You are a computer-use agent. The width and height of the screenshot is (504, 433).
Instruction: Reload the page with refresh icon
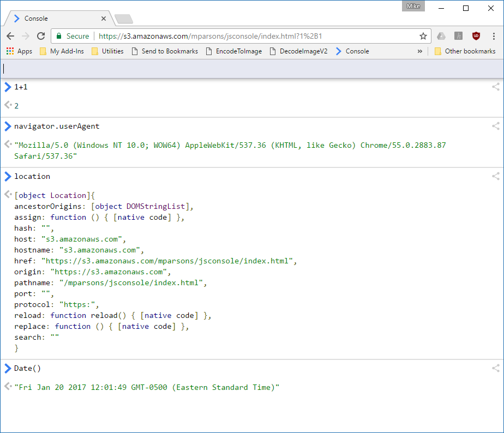coord(41,36)
